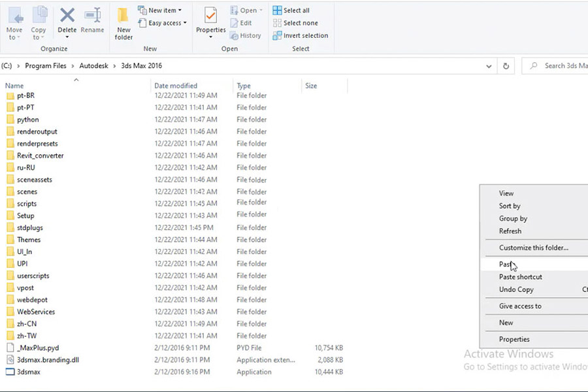Image resolution: width=588 pixels, height=392 pixels.
Task: Open the Easy access dropdown
Action: point(163,23)
